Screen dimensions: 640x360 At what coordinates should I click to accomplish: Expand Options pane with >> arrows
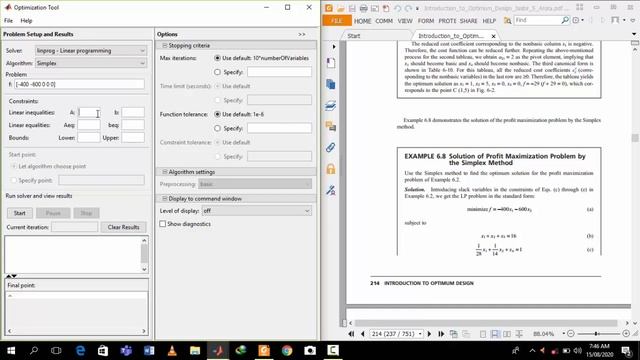(302, 34)
